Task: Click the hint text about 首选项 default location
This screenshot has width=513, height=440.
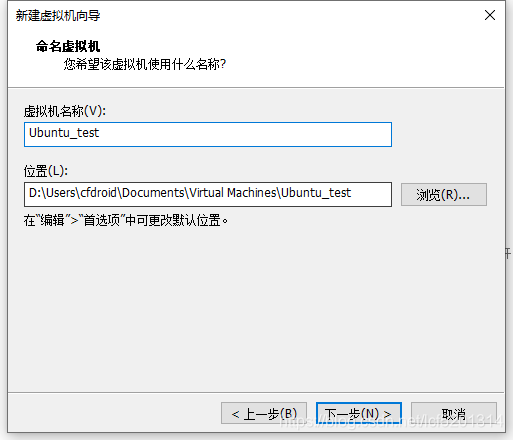Action: (126, 220)
